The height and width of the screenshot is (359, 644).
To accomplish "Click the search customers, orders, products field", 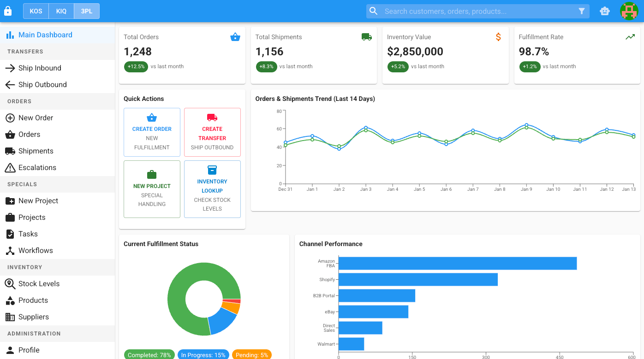I will tap(478, 11).
